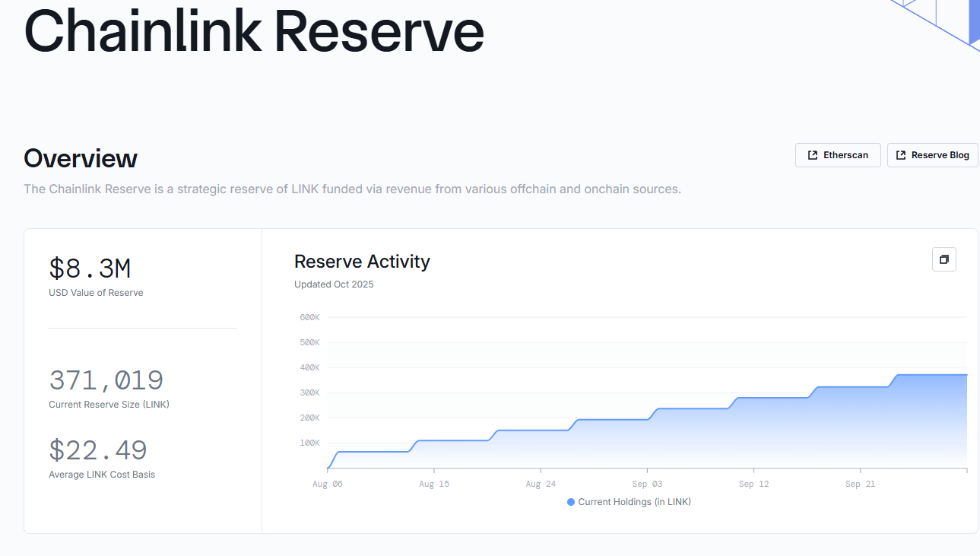Click the Sep 21 x-axis label
The width and height of the screenshot is (980, 556).
[x=860, y=484]
